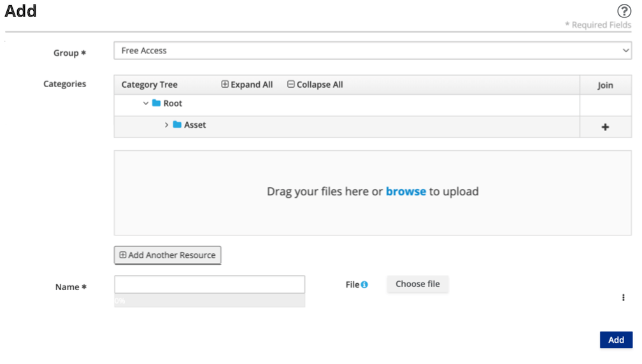Click the plus icon to join Asset
642x364 pixels.
605,127
